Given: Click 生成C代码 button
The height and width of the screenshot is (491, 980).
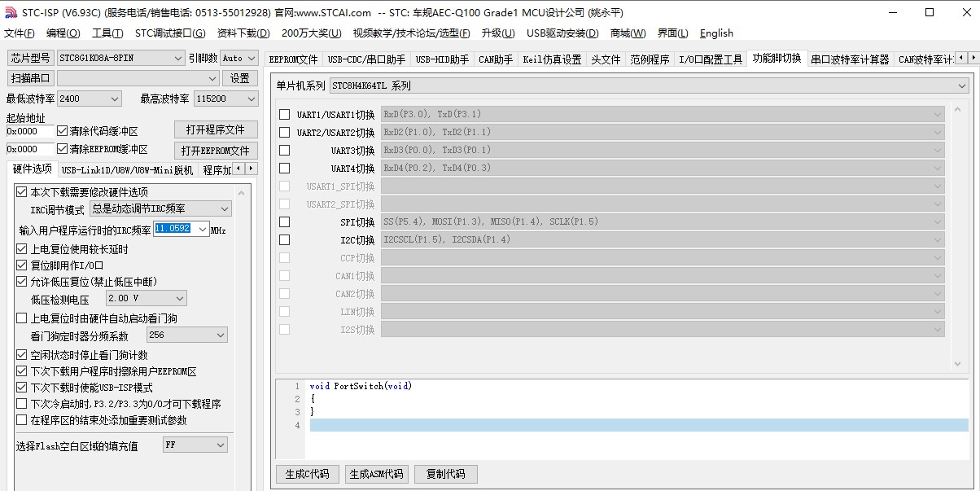Looking at the screenshot, I should (x=308, y=474).
